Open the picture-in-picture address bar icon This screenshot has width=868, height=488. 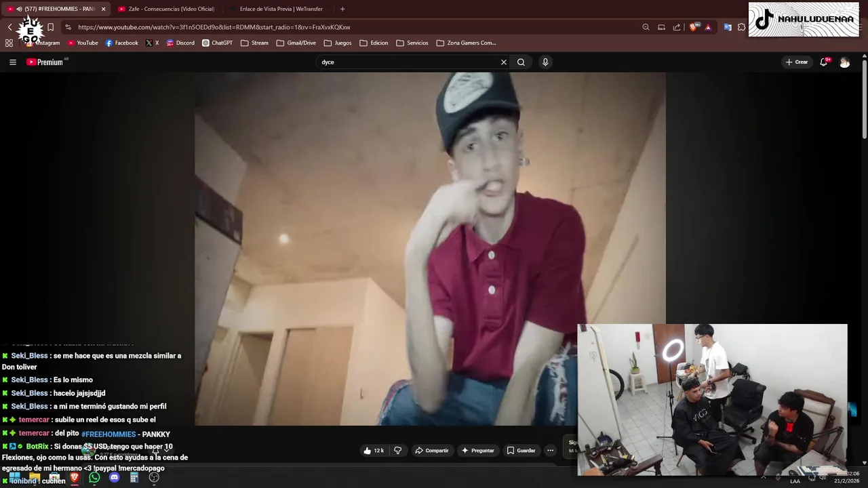tap(661, 27)
